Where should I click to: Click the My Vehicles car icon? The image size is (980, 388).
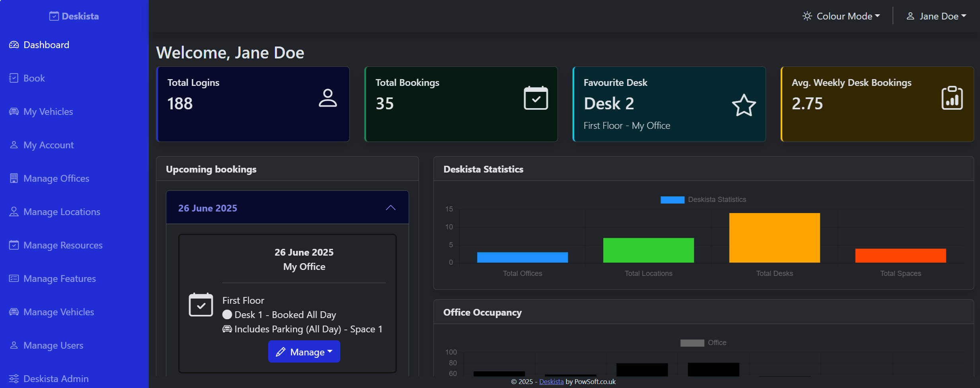pyautogui.click(x=14, y=112)
